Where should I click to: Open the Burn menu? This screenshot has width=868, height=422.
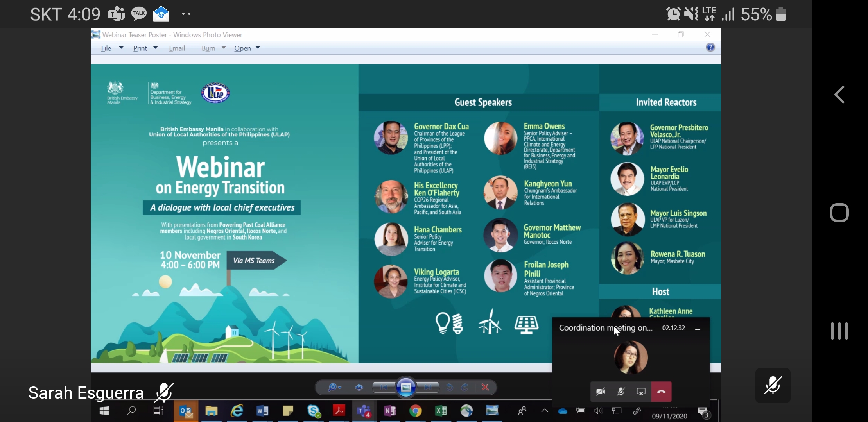point(209,48)
